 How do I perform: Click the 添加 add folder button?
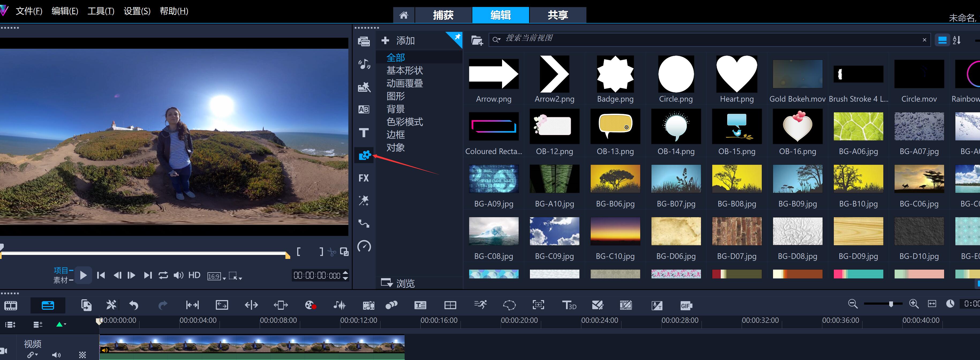[398, 40]
